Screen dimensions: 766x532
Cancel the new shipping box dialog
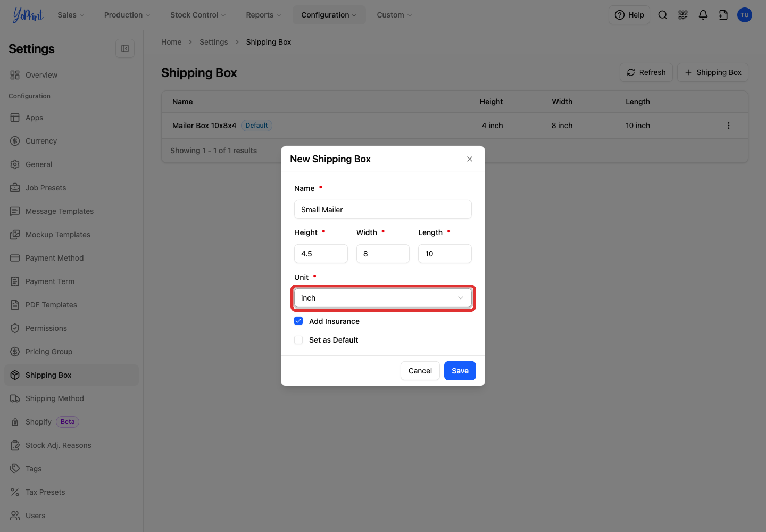pyautogui.click(x=420, y=371)
